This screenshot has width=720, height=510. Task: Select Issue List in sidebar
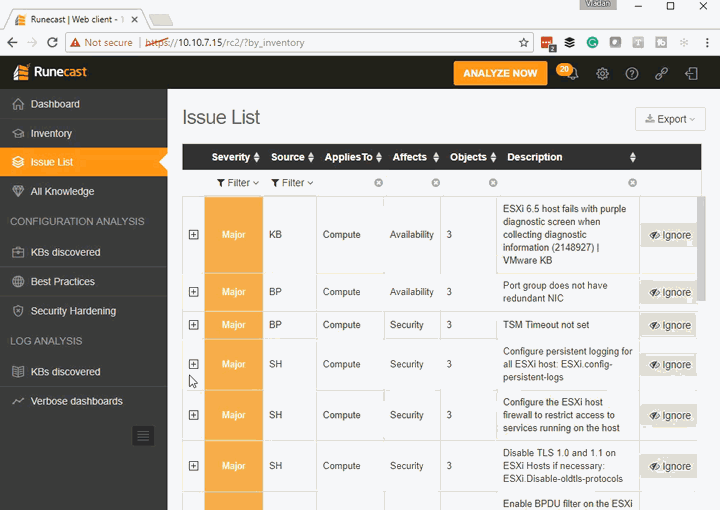pos(84,162)
